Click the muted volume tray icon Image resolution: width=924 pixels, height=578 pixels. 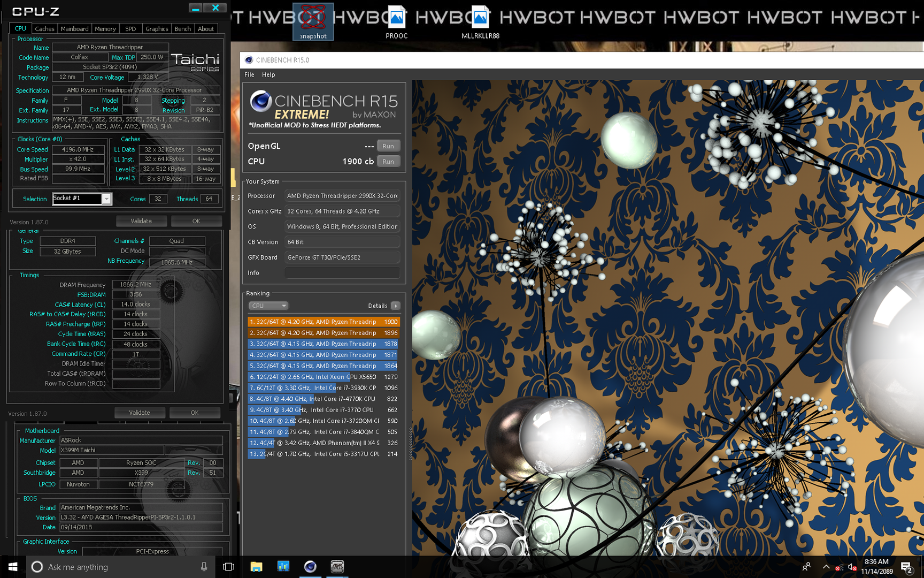[853, 567]
